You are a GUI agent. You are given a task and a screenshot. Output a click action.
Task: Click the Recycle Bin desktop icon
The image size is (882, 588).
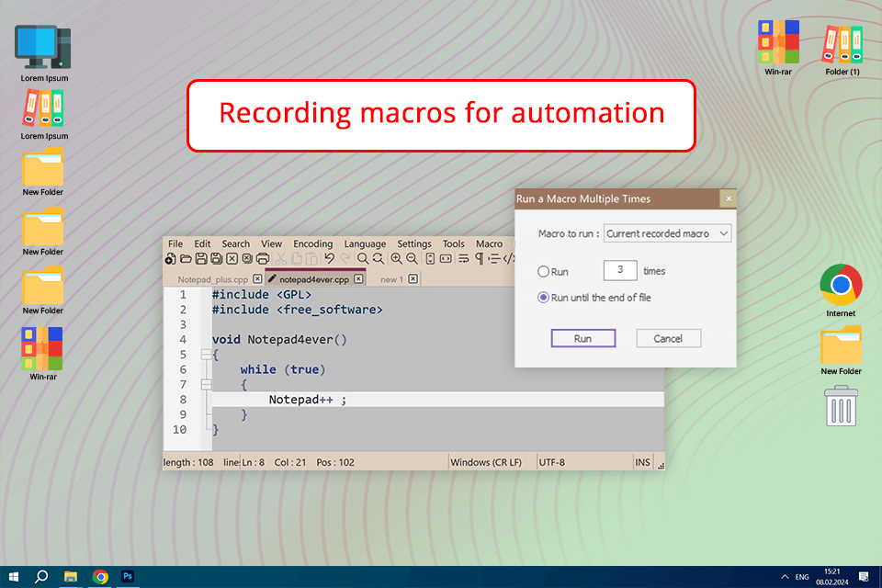point(841,406)
